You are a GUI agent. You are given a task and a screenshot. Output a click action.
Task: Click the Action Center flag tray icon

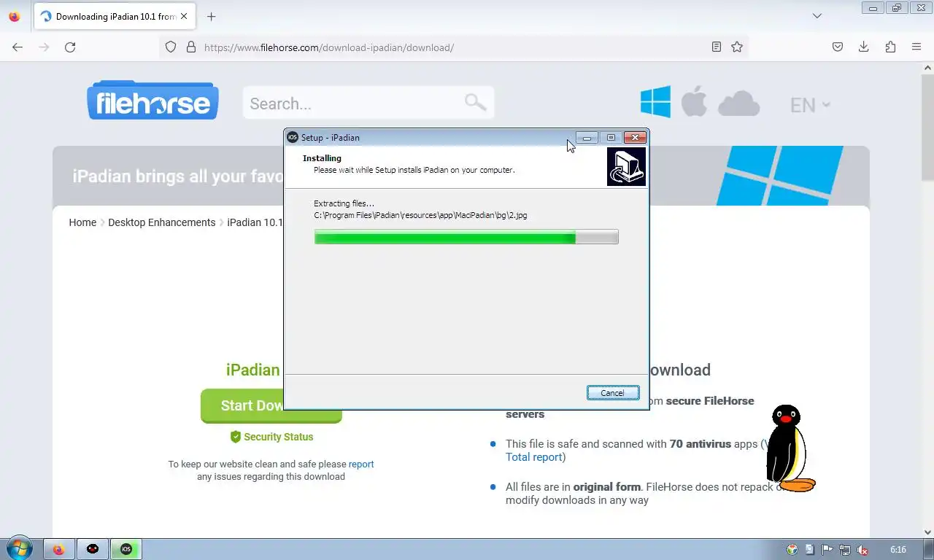coord(827,550)
